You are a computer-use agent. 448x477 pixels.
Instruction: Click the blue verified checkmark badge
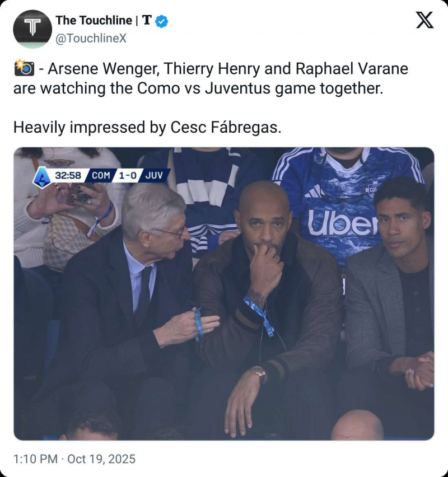click(x=161, y=21)
